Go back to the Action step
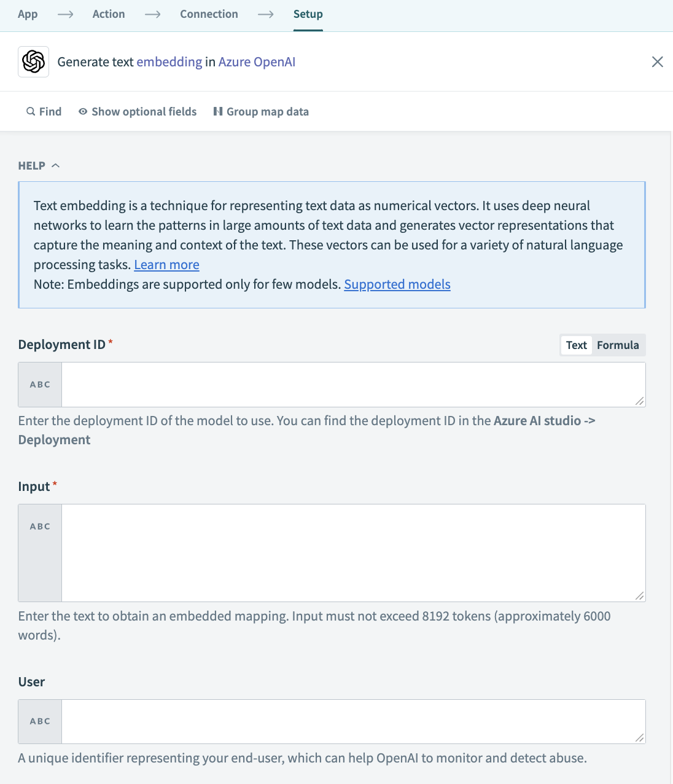673x784 pixels. coord(108,14)
